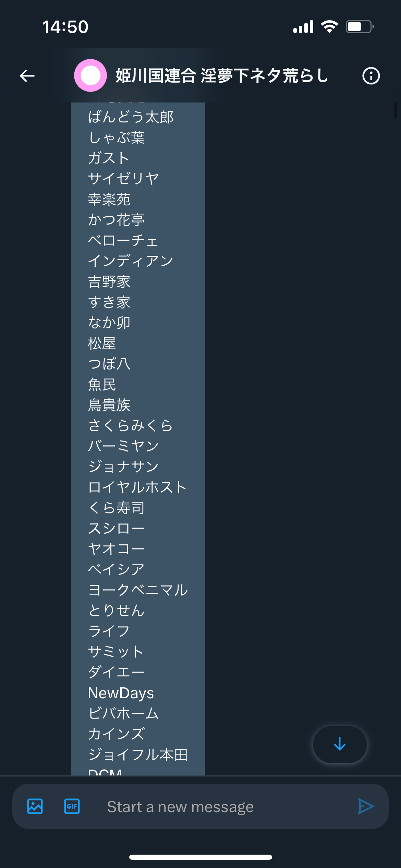Tap the Wi-Fi status icon

click(x=329, y=26)
